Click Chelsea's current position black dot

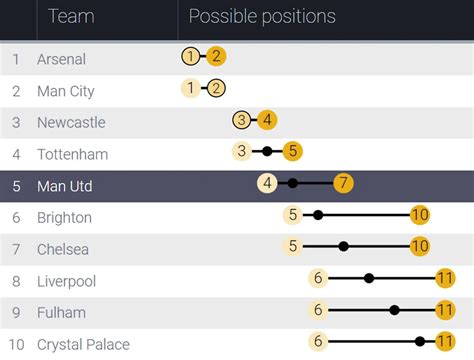[343, 246]
